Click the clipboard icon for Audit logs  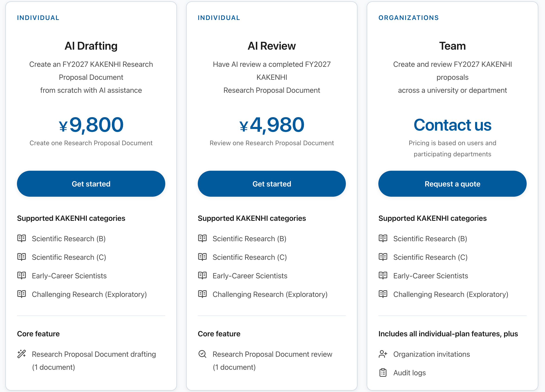[x=383, y=373]
